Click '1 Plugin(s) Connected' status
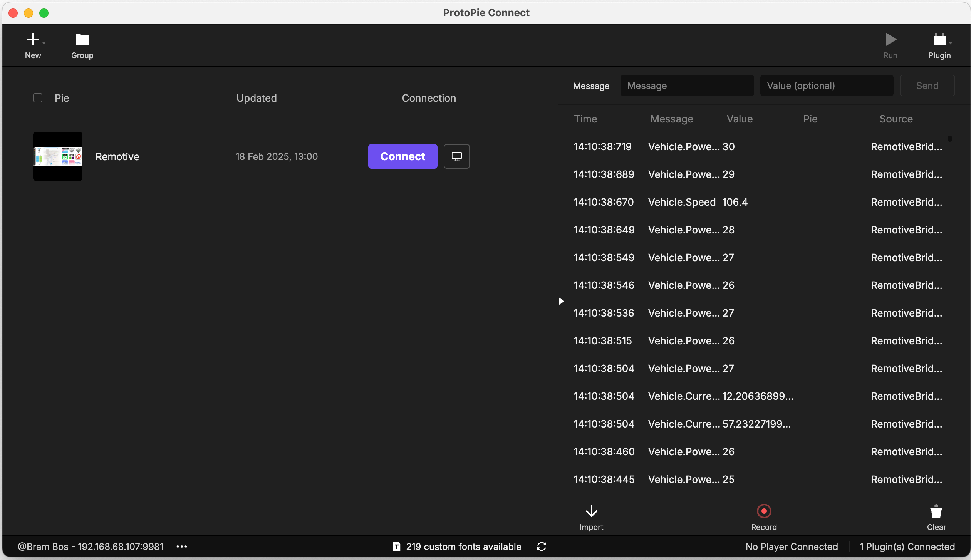Image resolution: width=971 pixels, height=560 pixels. (907, 547)
